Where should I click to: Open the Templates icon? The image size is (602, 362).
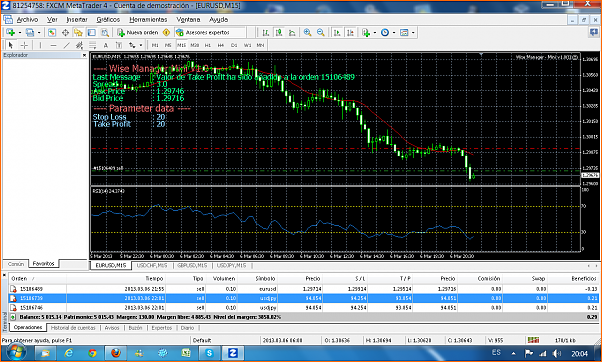[x=404, y=33]
